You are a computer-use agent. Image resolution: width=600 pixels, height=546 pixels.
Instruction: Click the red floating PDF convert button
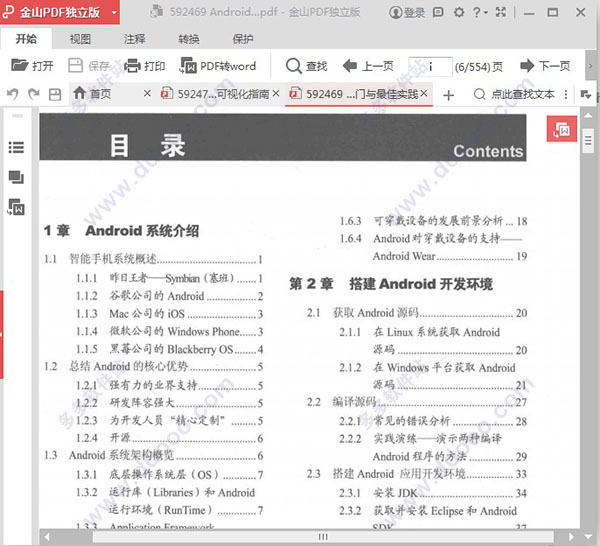[x=561, y=129]
